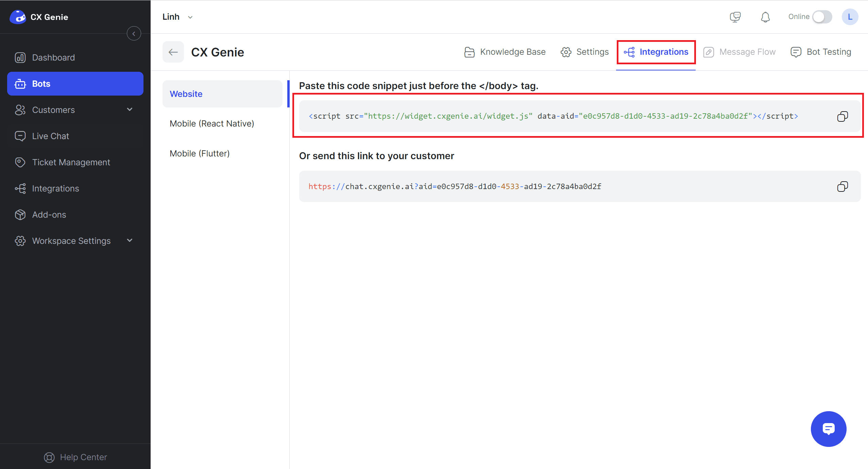Viewport: 868px width, 469px height.
Task: Switch to the Settings tab
Action: pos(585,52)
